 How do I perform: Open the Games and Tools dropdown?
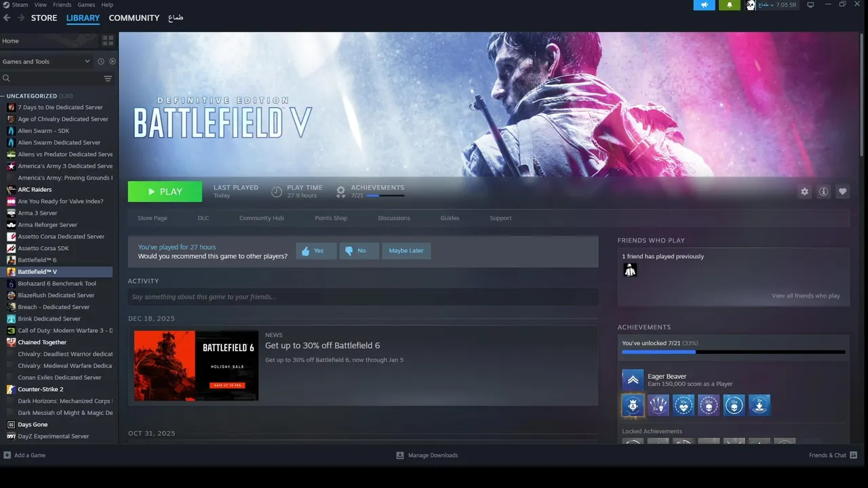coord(46,61)
